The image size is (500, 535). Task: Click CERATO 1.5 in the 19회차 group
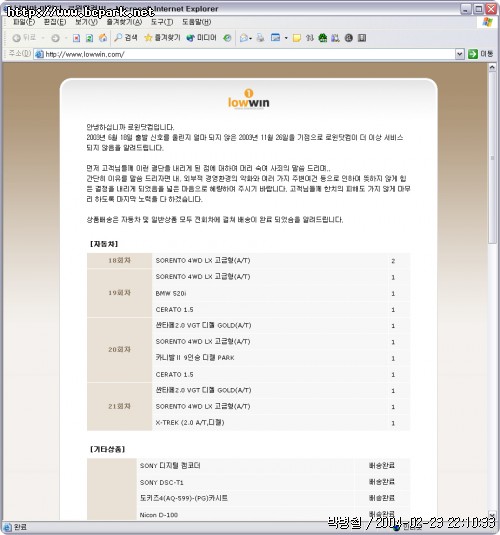[174, 309]
